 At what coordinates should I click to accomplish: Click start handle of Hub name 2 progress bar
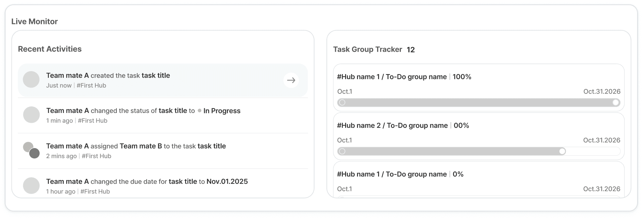(342, 151)
